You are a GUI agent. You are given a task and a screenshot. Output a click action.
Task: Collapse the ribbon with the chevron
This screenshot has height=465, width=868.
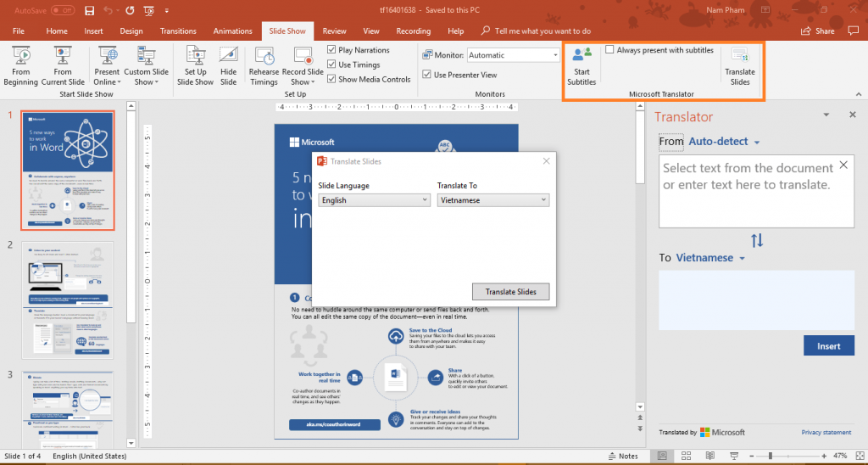pyautogui.click(x=859, y=93)
